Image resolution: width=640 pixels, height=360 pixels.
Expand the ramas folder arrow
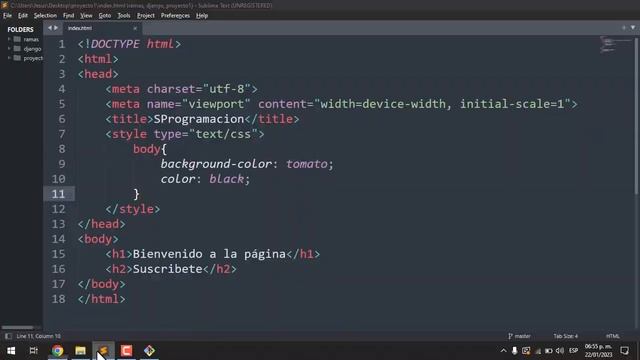coord(9,39)
